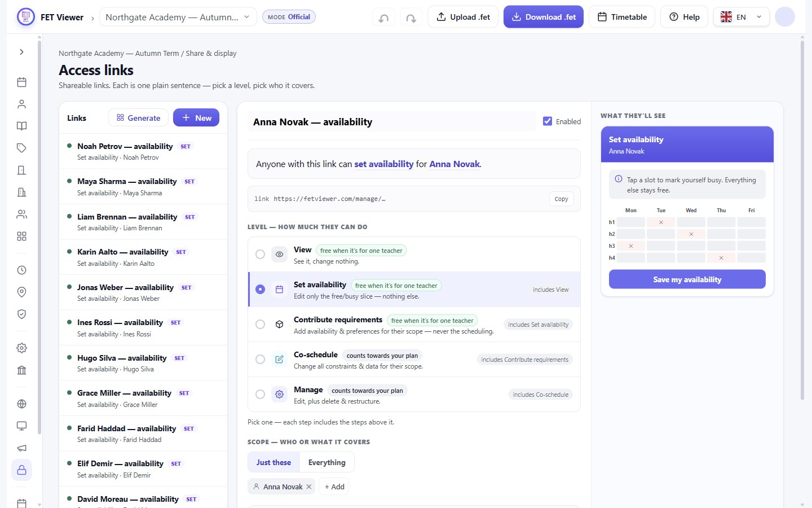The width and height of the screenshot is (812, 508).
Task: Open the four-squares grid sidebar icon
Action: point(22,237)
